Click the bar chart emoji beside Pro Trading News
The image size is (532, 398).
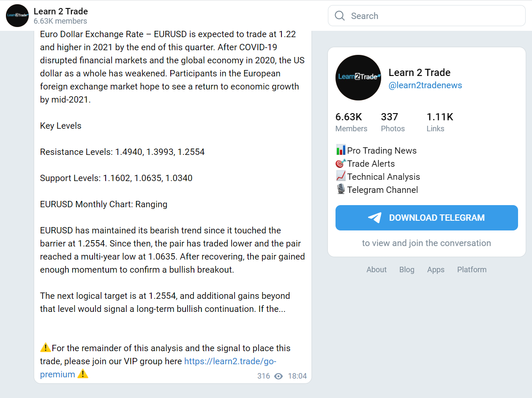(341, 150)
